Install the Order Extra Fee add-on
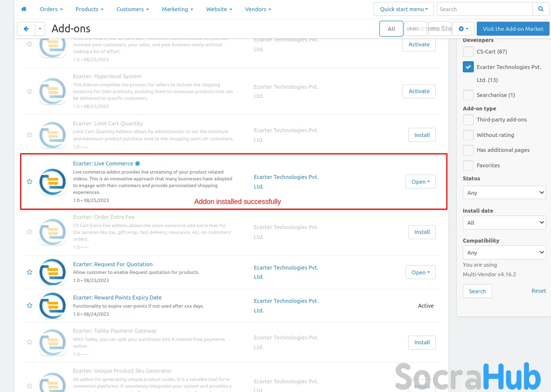551x392 pixels. tap(422, 232)
